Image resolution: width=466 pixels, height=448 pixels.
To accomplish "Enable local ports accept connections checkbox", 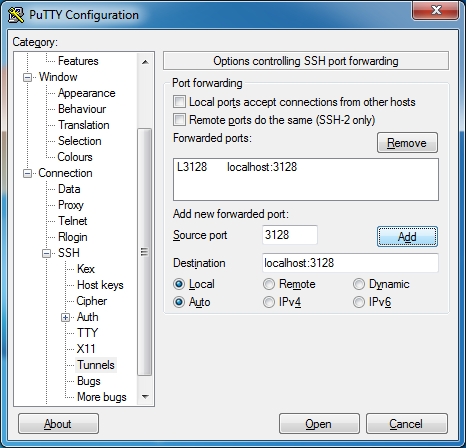I will (x=179, y=102).
